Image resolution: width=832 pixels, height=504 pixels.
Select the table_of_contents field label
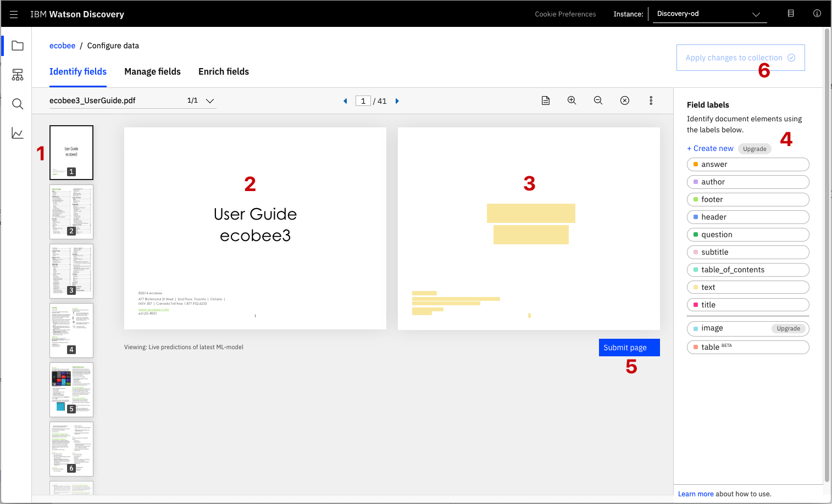[x=748, y=270]
